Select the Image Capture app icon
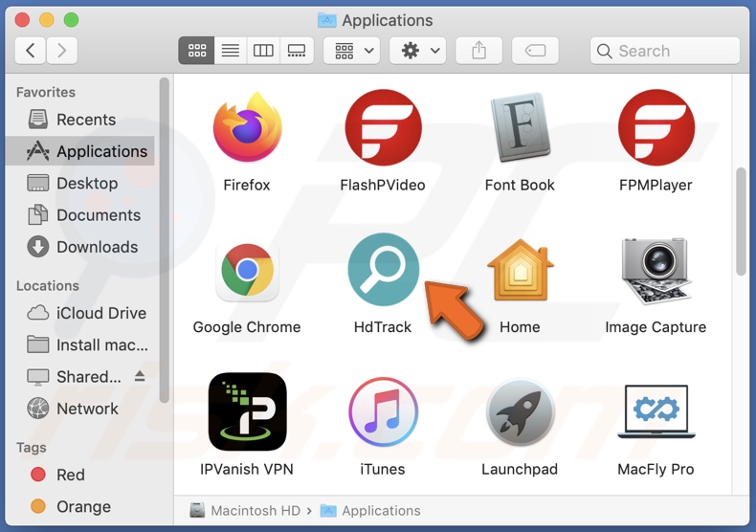Viewport: 756px width, 532px height. 656,271
